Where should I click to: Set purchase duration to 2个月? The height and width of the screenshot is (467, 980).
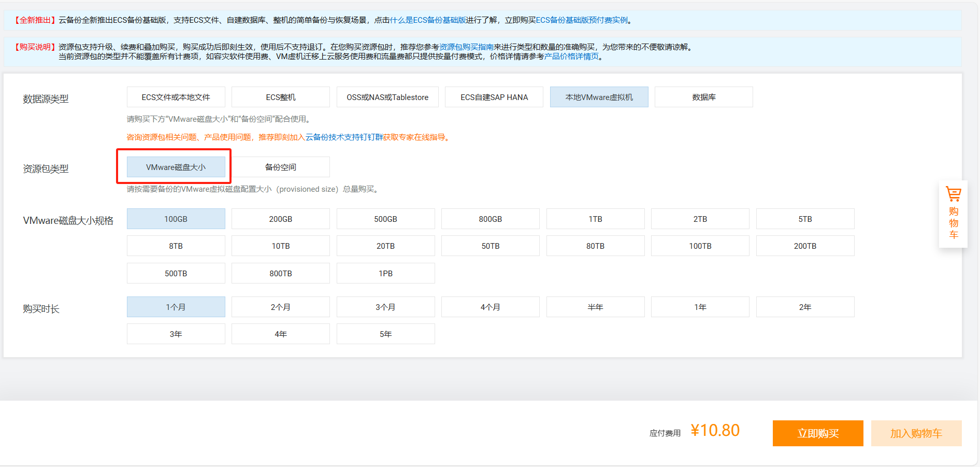pos(281,307)
